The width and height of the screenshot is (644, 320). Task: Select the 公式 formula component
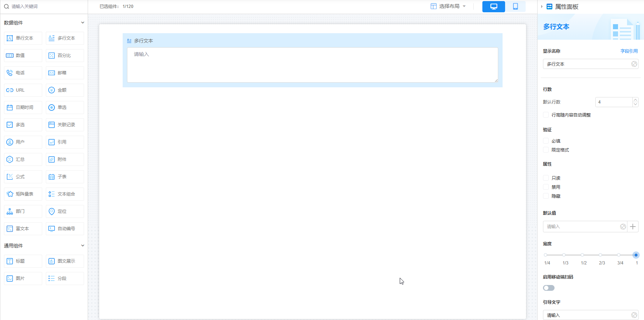[23, 177]
